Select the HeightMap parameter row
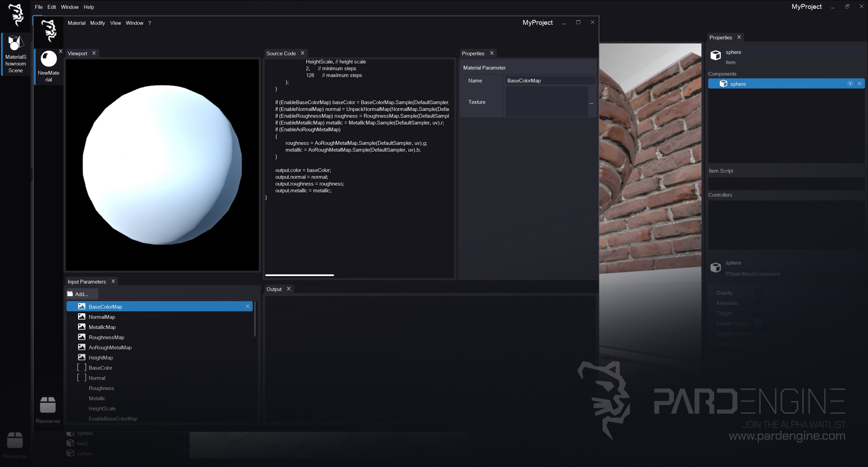The width and height of the screenshot is (868, 467). click(x=159, y=357)
